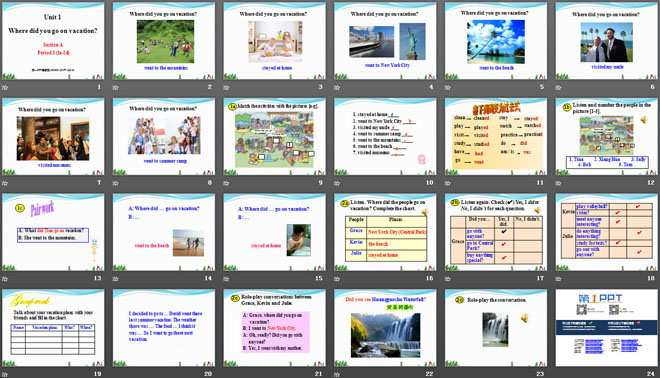Select slide 7 'visited museums' thumbnail
This screenshot has width=660, height=378.
53,136
